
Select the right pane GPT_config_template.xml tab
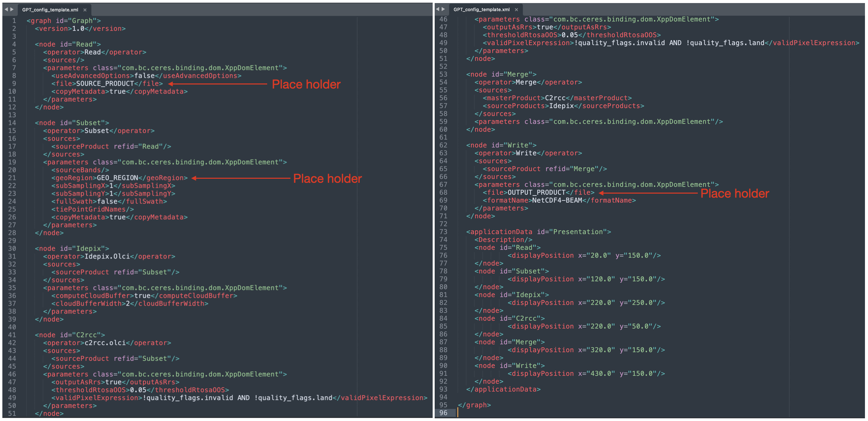pos(481,9)
